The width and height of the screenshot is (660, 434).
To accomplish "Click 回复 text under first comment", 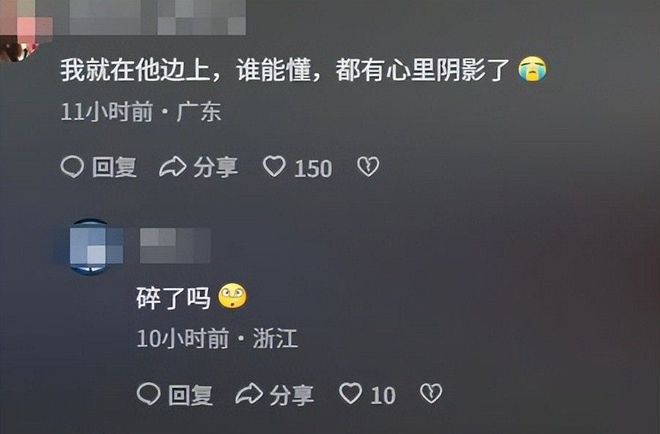I will tap(114, 168).
